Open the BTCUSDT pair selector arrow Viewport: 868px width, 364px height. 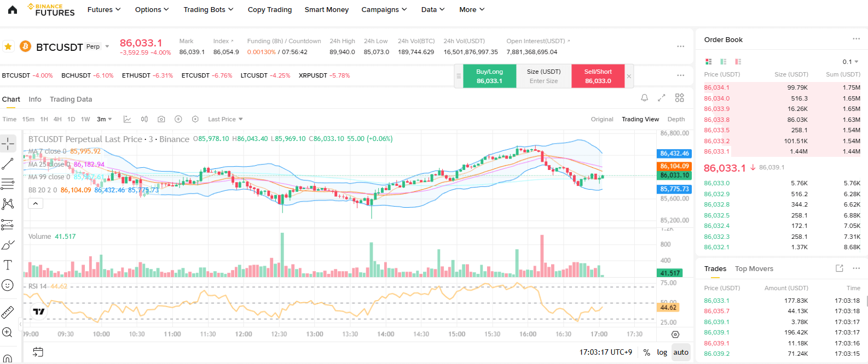point(107,46)
